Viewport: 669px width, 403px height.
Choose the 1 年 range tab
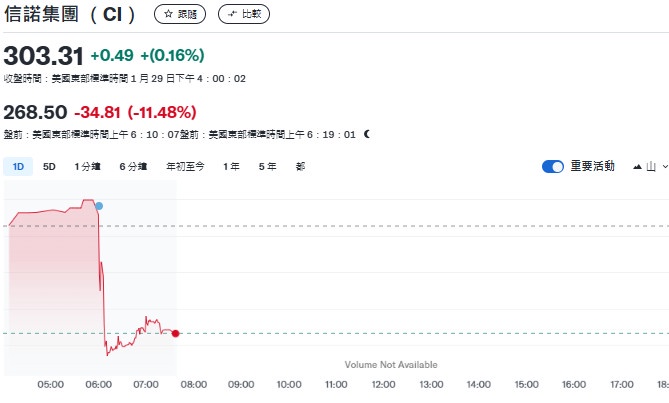(x=231, y=166)
